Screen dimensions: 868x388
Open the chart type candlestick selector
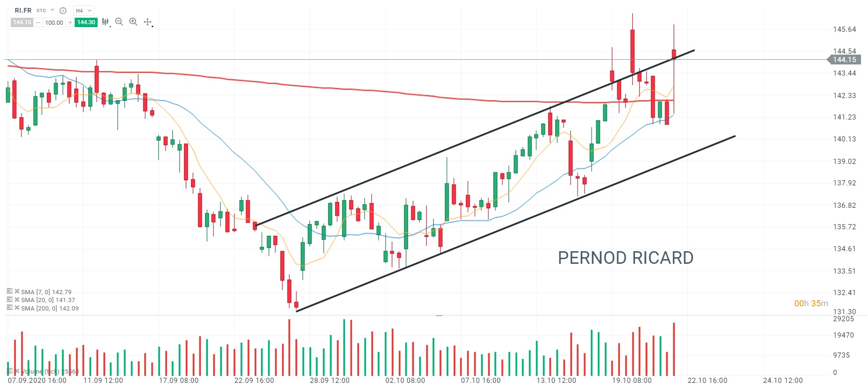click(106, 22)
